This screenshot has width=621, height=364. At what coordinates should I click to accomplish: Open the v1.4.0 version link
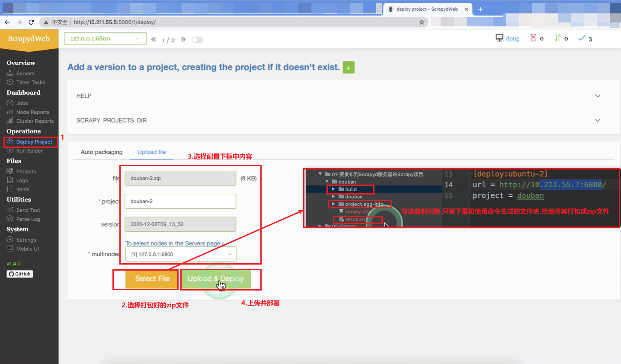13,264
